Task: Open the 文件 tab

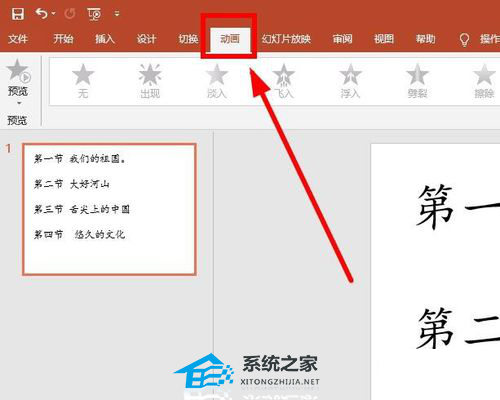Action: click(x=18, y=39)
